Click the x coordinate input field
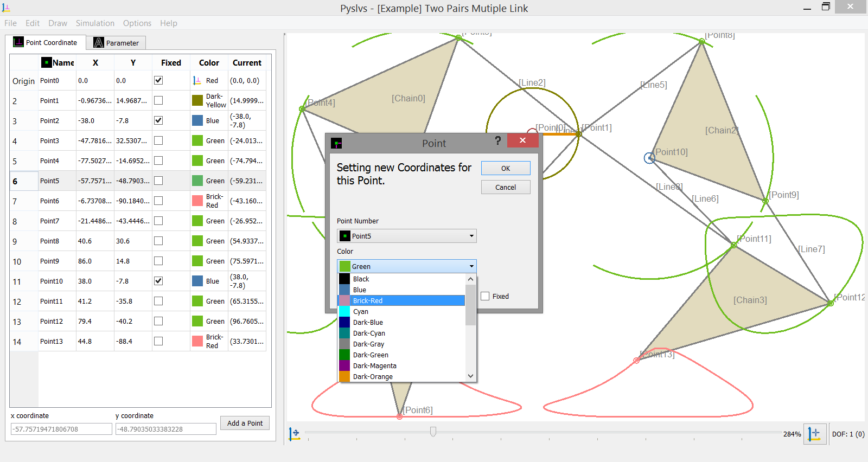868x462 pixels. pyautogui.click(x=61, y=429)
